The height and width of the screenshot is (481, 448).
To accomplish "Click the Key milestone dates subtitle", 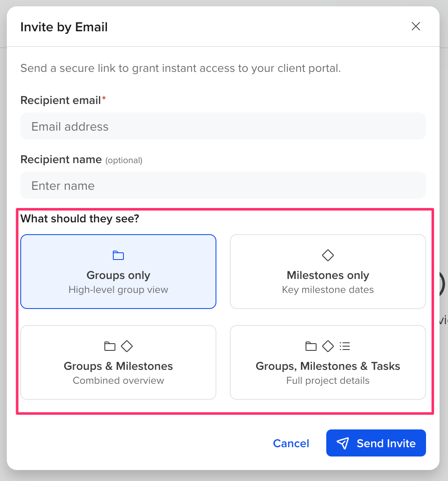I will [x=328, y=290].
